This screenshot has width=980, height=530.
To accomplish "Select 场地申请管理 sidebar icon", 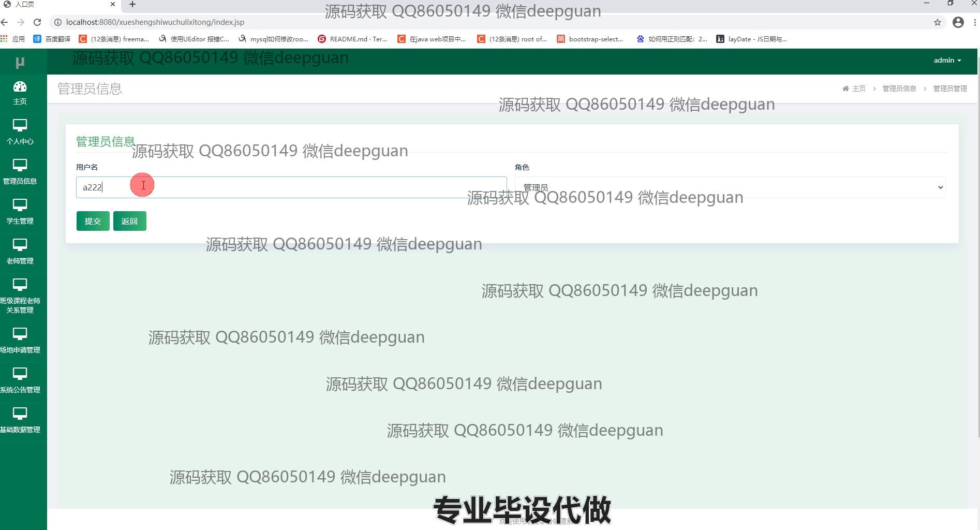I will [20, 334].
